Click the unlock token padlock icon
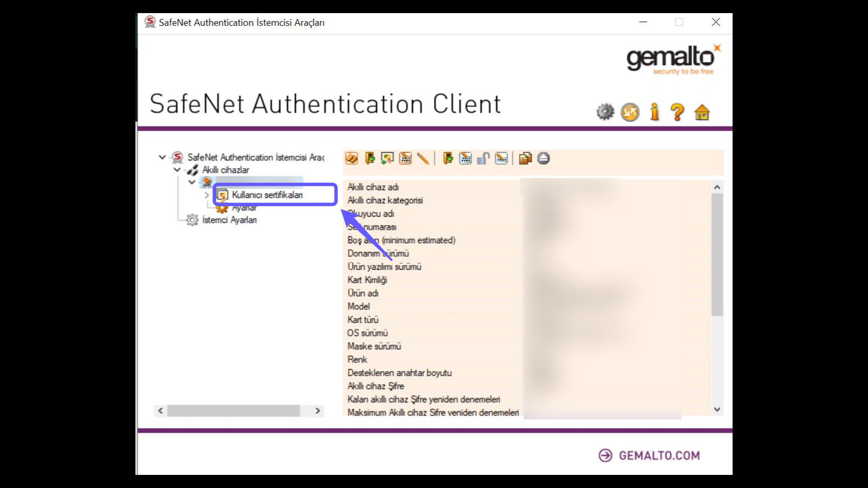The height and width of the screenshot is (488, 868). coord(483,158)
